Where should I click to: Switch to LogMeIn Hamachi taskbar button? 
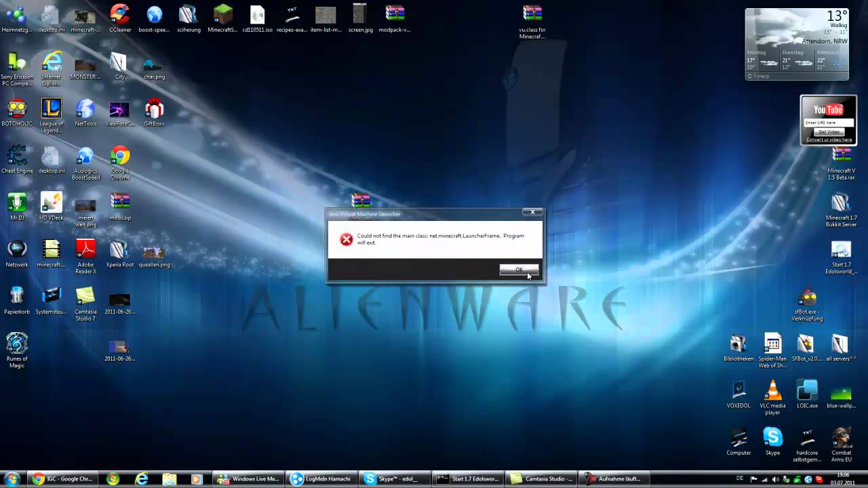(321, 479)
